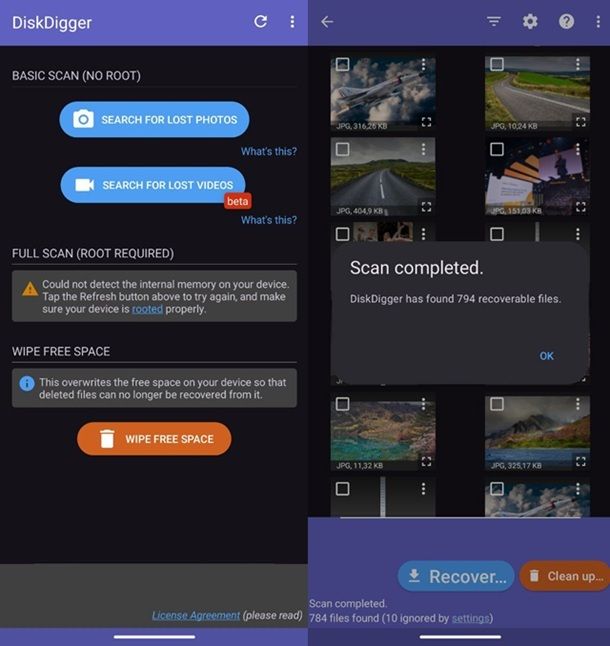The width and height of the screenshot is (610, 646).
Task: Open the winding road photo JPG 10,24 KB
Action: click(538, 94)
